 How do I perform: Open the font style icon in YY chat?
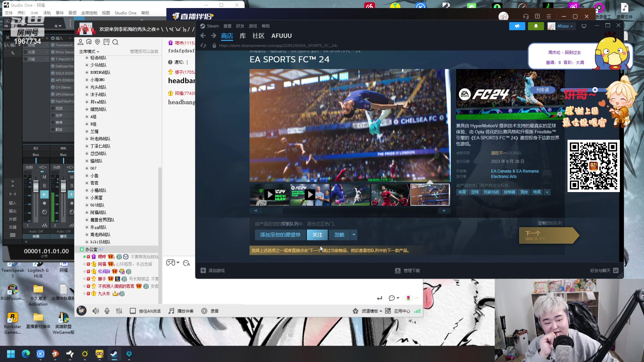(186, 263)
